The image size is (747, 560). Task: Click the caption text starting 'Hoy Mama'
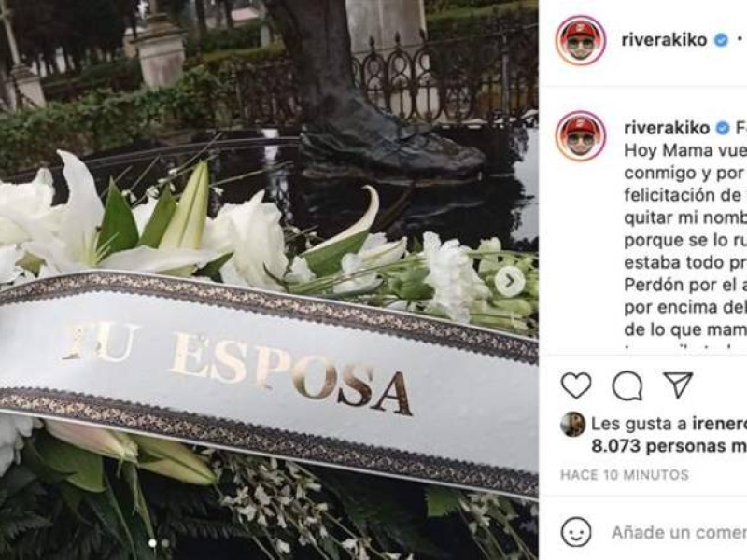pos(685,240)
